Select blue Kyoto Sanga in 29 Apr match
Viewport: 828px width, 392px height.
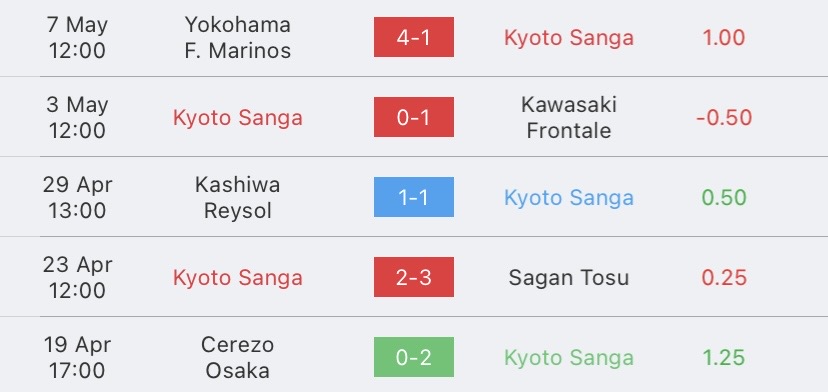569,198
